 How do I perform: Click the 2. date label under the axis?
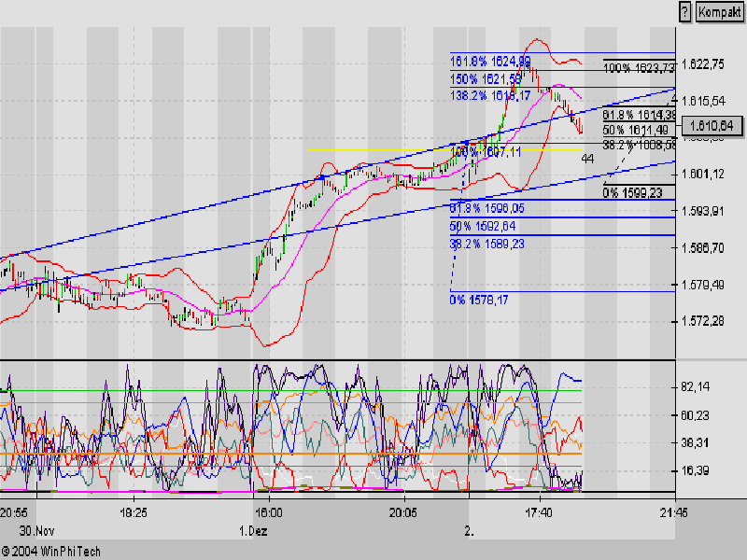[470, 530]
